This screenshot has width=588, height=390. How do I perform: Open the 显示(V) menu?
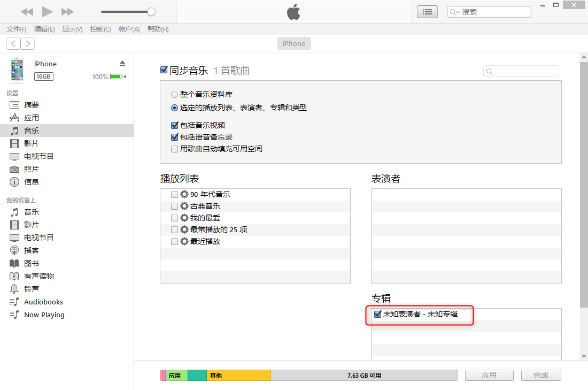[72, 29]
